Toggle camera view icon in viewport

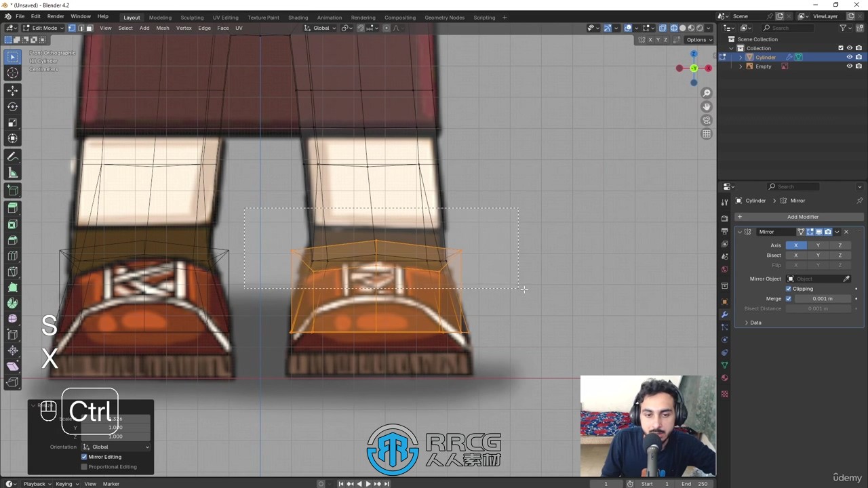(x=707, y=121)
